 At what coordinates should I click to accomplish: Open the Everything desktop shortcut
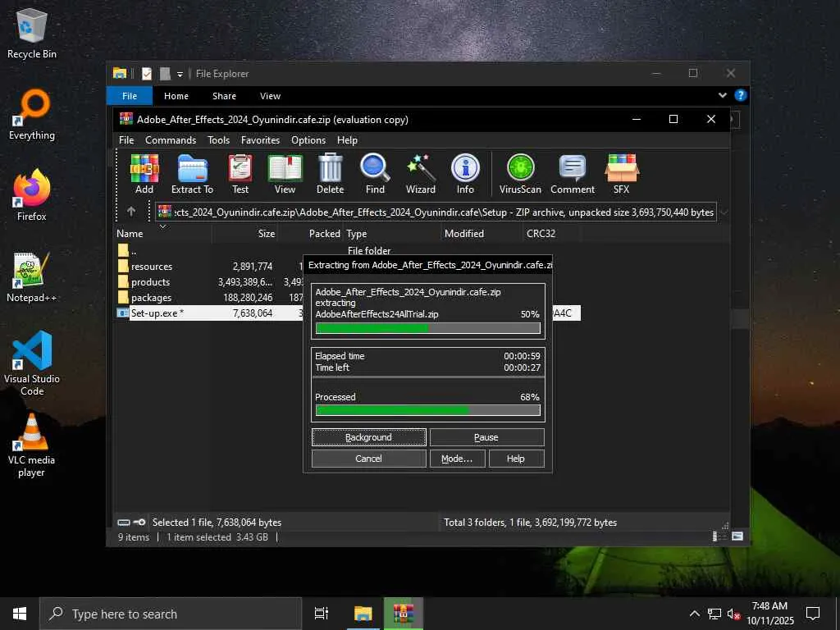pyautogui.click(x=32, y=115)
